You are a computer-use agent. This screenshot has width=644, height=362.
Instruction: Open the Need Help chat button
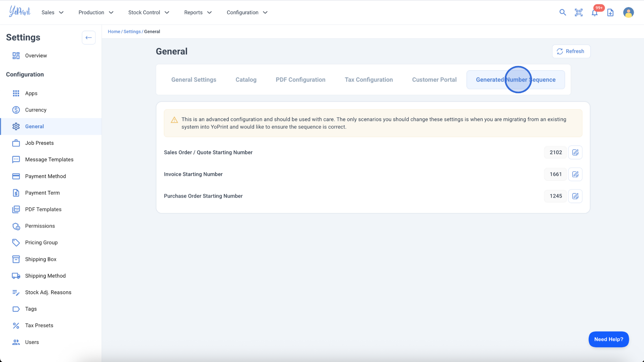coord(608,339)
